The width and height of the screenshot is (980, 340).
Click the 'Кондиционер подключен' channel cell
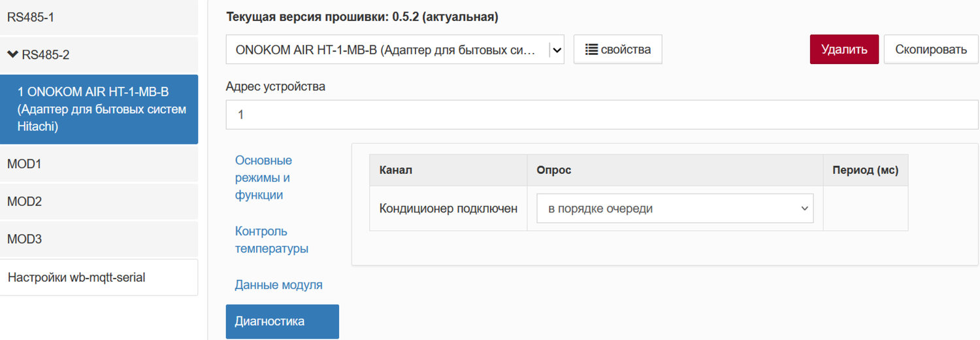click(x=448, y=209)
